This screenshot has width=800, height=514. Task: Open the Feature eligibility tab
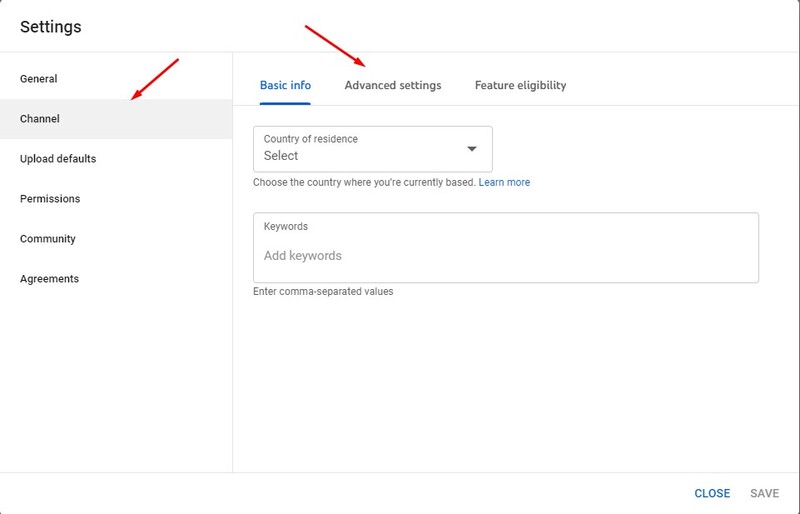click(x=520, y=86)
